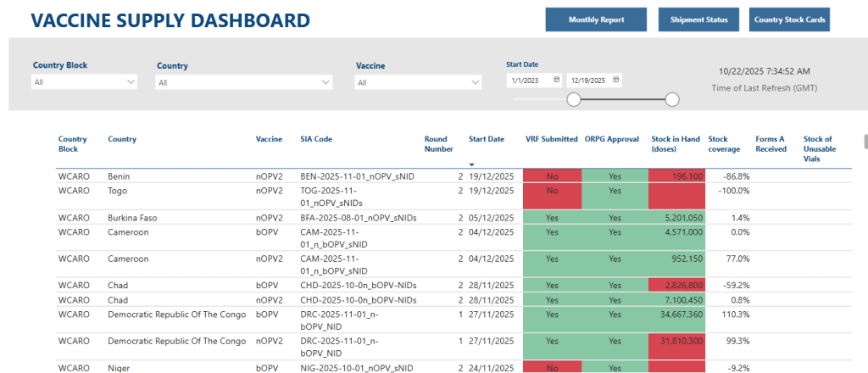The image size is (868, 373).
Task: Click the start date 1/1/2023 input field
Action: pyautogui.click(x=529, y=80)
